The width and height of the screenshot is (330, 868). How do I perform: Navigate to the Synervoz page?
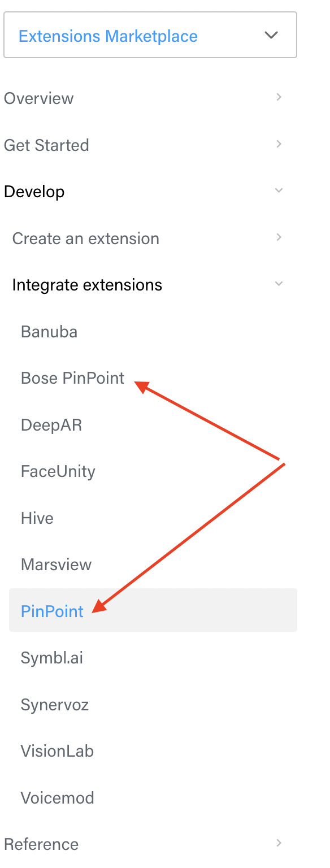click(x=54, y=704)
